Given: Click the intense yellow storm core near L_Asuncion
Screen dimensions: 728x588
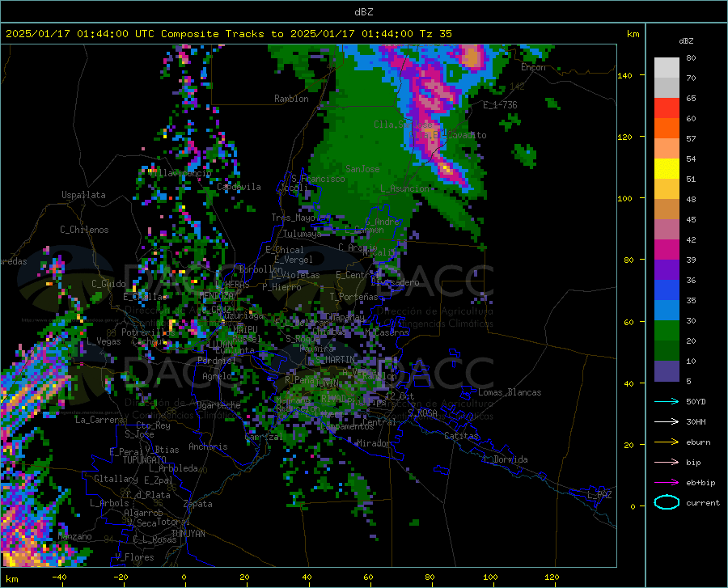Looking at the screenshot, I should 447,168.
